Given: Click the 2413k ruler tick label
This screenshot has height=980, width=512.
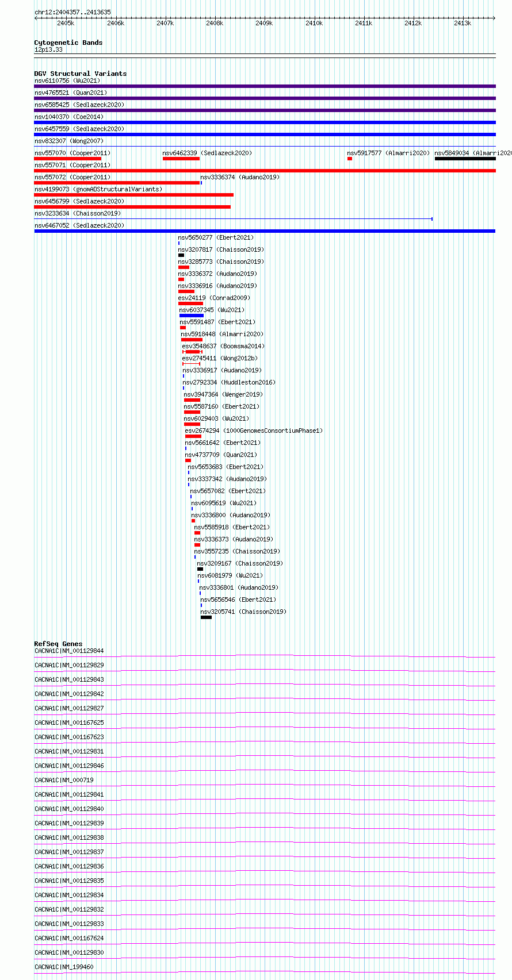Looking at the screenshot, I should tap(463, 23).
